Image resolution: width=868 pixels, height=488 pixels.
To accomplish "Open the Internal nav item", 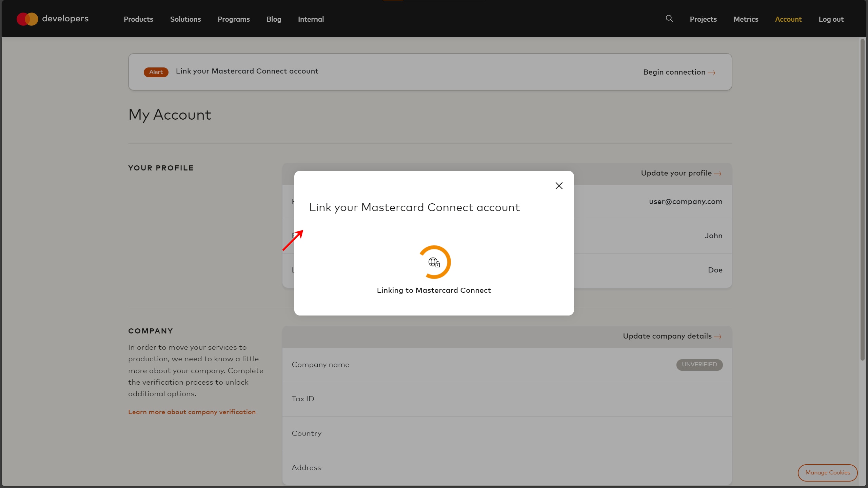I will pyautogui.click(x=311, y=19).
